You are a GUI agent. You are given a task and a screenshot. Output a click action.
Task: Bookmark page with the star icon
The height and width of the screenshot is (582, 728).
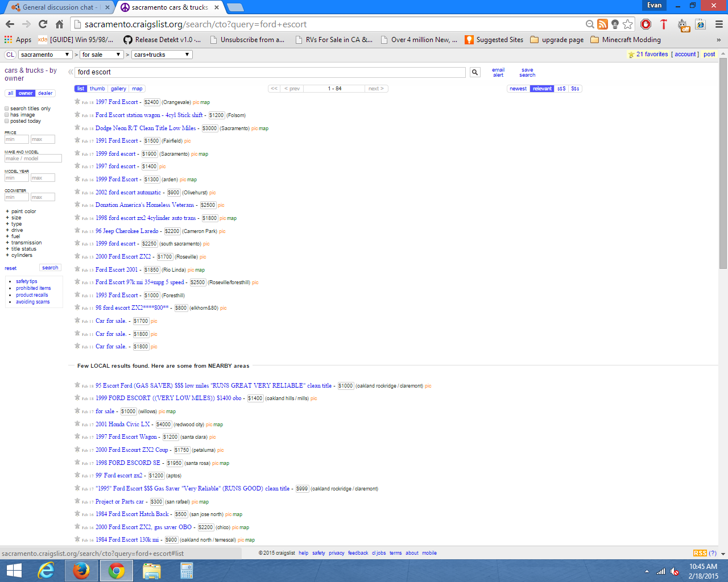click(627, 24)
